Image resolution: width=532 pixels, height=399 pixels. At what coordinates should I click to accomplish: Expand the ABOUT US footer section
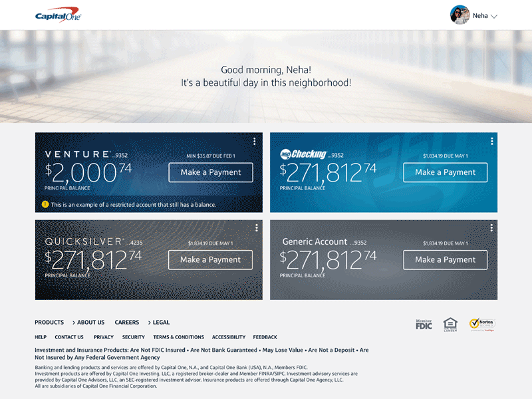point(87,322)
